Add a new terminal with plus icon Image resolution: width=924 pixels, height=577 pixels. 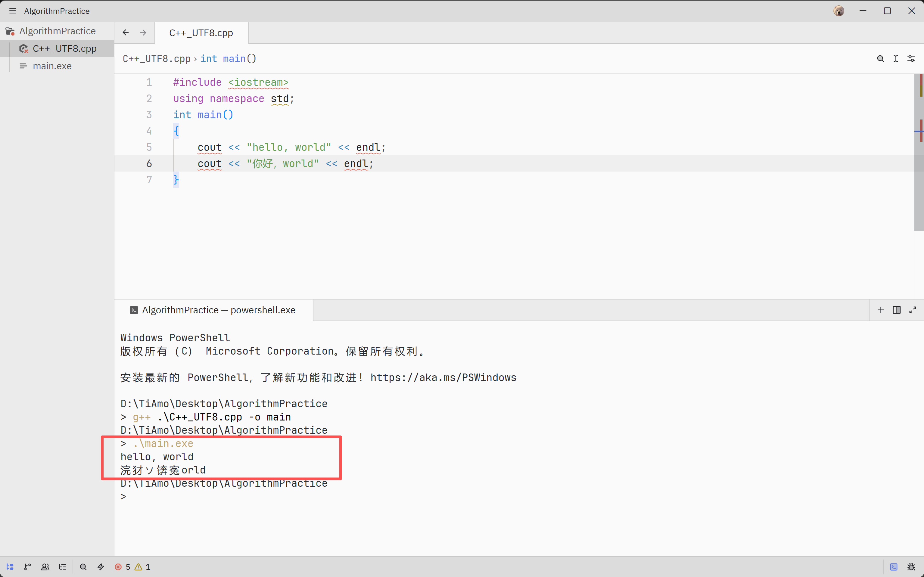coord(881,310)
